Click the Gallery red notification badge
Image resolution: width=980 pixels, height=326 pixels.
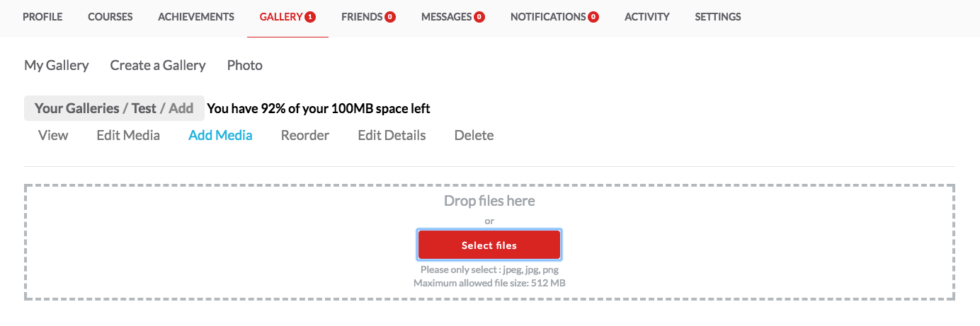click(310, 17)
